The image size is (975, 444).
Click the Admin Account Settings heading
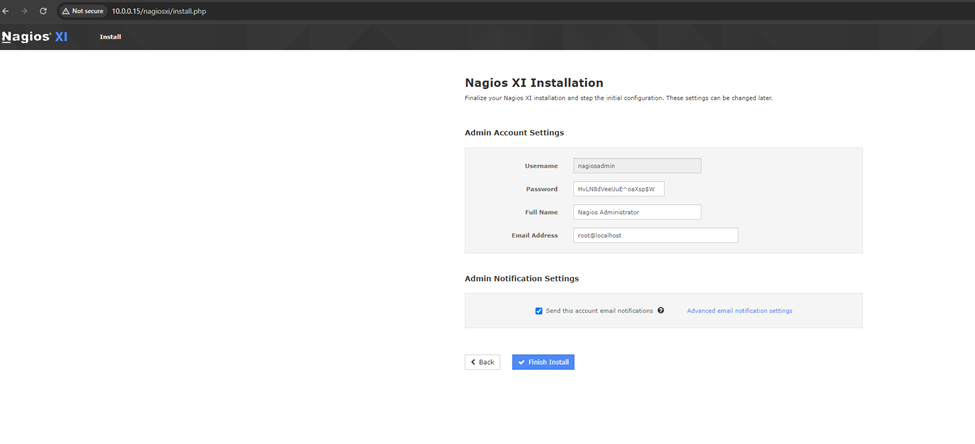click(514, 132)
